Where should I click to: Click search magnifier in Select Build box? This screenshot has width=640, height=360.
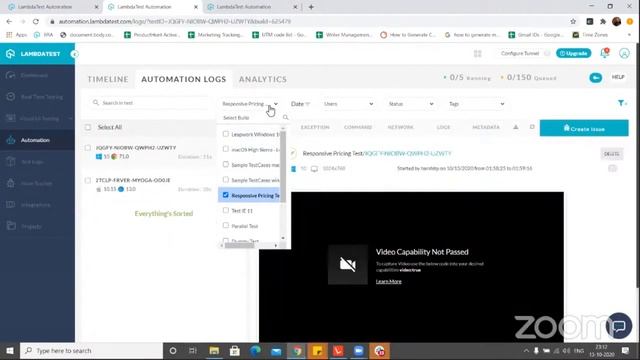pos(285,118)
